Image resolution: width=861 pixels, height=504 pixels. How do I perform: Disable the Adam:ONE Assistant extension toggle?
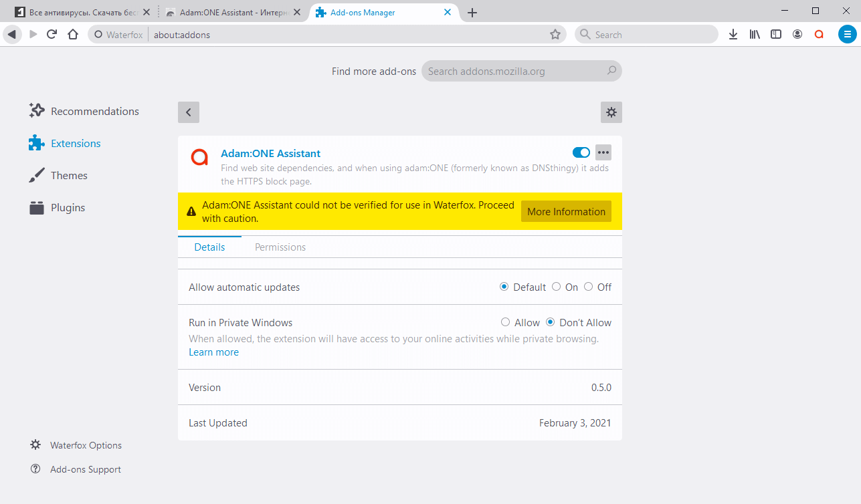581,152
